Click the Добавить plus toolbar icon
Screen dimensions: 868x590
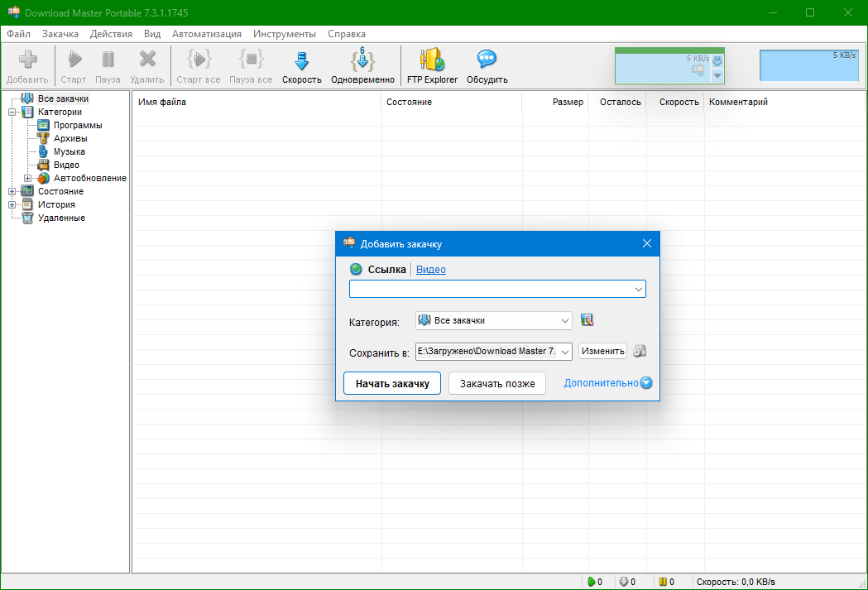(28, 61)
